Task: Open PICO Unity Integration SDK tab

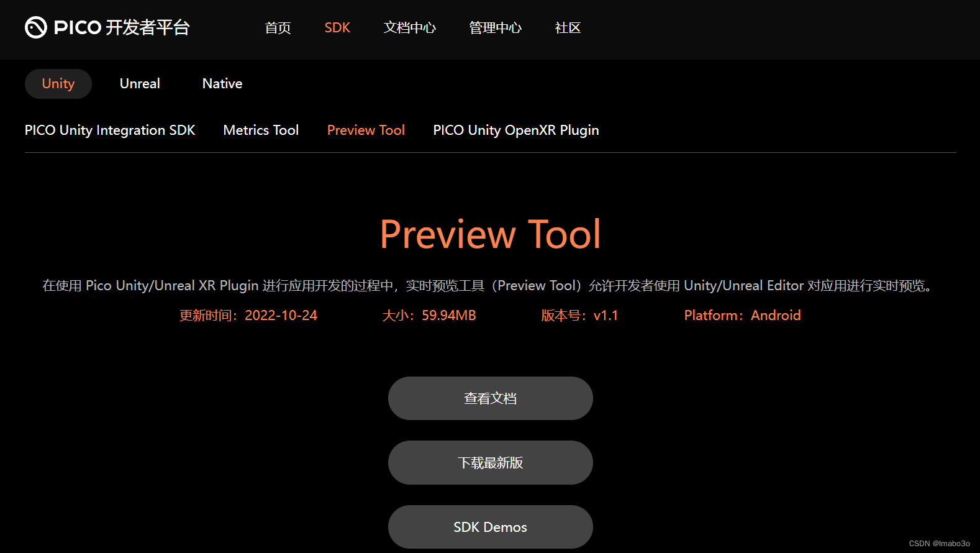Action: 110,130
